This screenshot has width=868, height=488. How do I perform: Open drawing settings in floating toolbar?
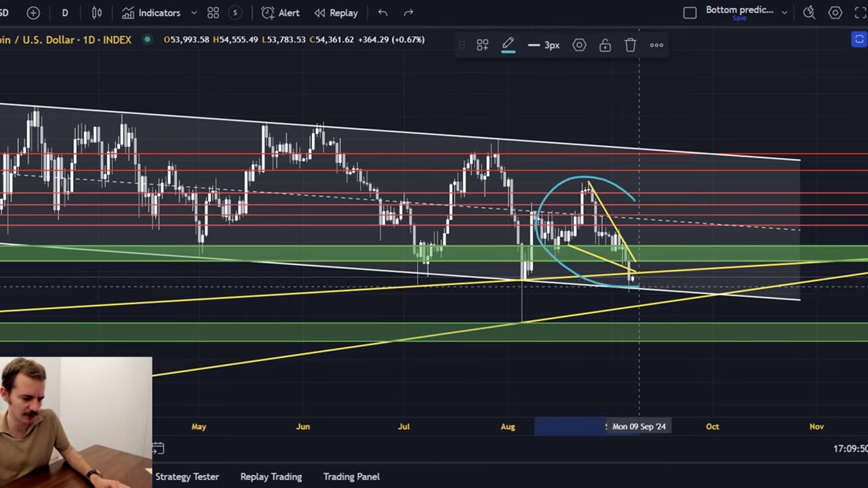(x=579, y=45)
